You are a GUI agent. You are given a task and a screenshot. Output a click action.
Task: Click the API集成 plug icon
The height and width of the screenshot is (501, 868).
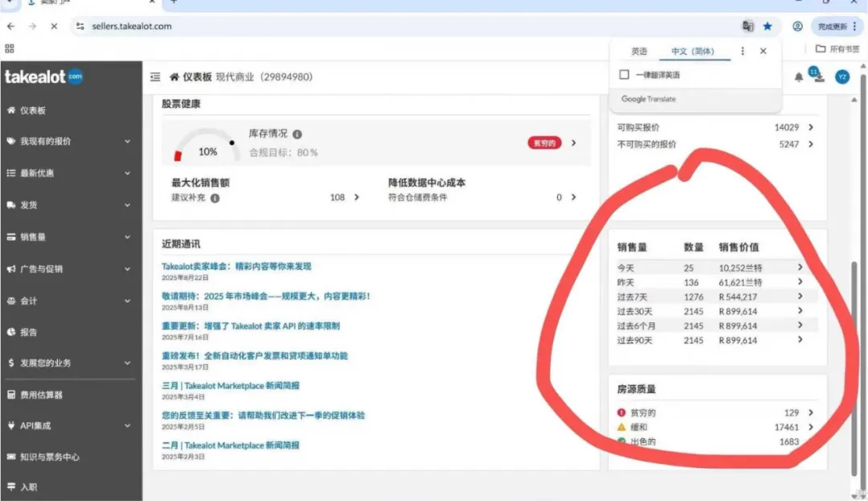[x=11, y=425]
